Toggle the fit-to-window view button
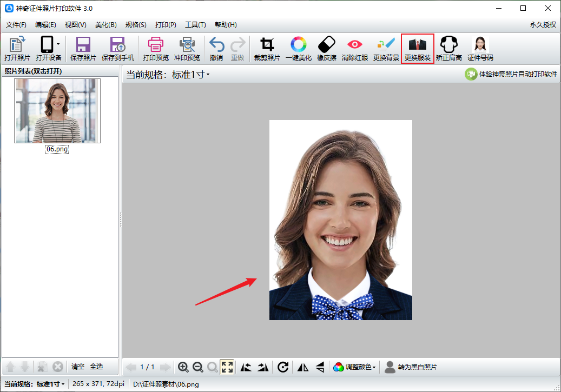Viewport: 561px width, 392px height. (227, 367)
